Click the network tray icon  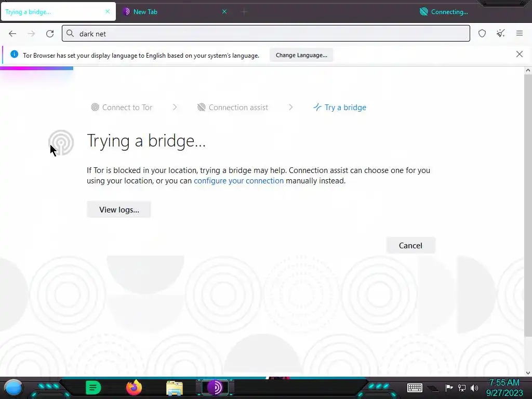462,388
